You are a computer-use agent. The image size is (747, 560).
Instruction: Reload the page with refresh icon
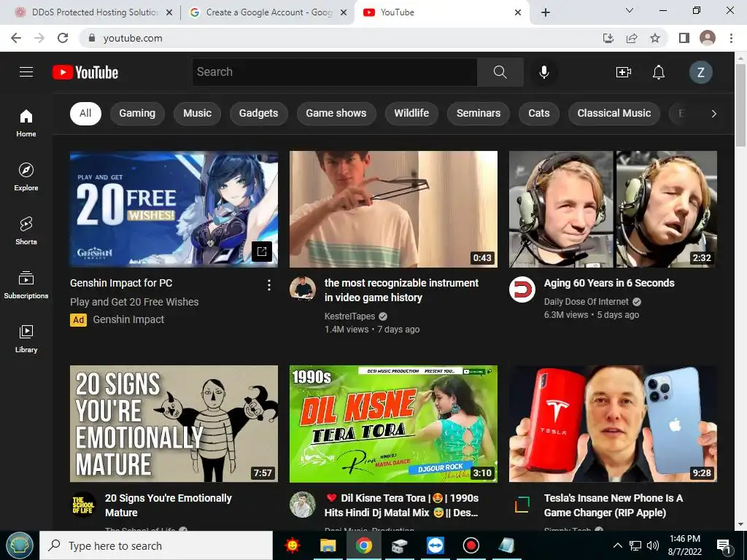click(63, 38)
